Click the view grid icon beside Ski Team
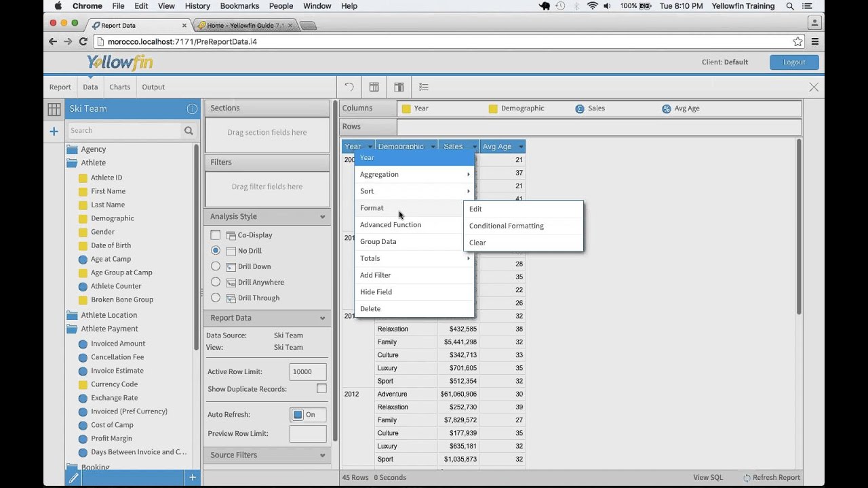868x488 pixels. coord(54,108)
